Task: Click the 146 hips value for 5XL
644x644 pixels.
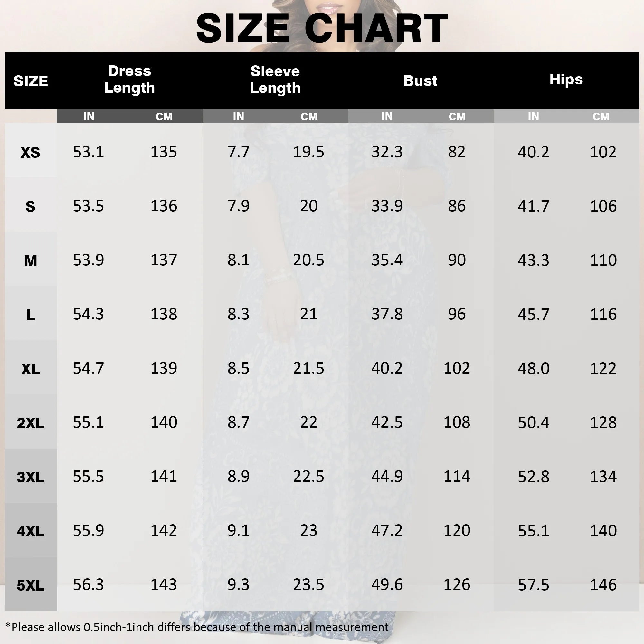Action: click(603, 585)
